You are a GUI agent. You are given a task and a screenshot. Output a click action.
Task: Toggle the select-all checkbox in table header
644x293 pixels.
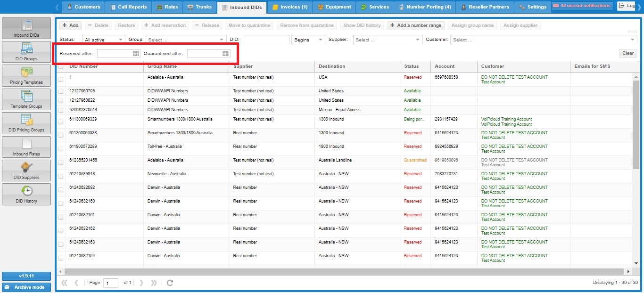pos(61,67)
